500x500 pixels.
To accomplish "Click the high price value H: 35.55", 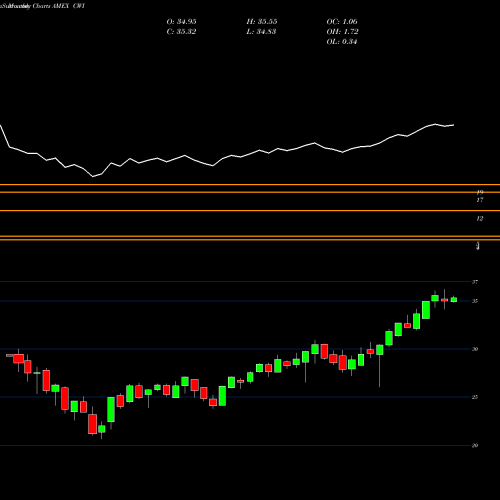I will 262,22.
